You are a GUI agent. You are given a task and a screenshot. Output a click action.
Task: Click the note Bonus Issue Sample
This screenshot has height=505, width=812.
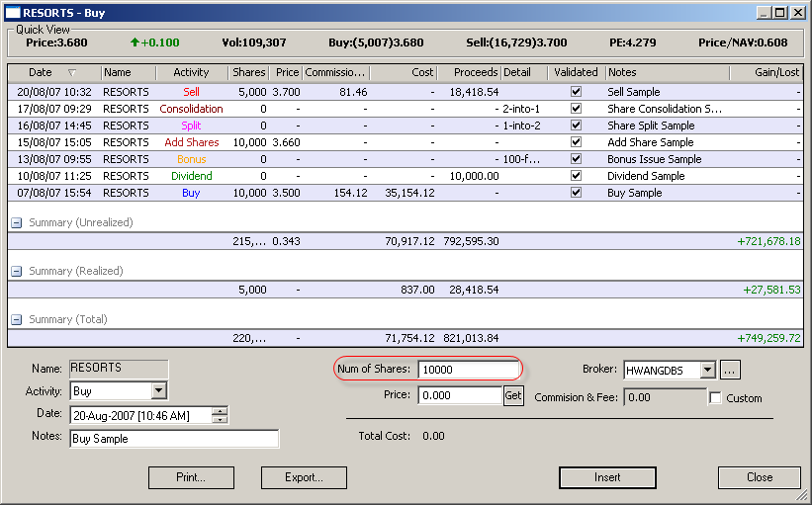coord(655,159)
